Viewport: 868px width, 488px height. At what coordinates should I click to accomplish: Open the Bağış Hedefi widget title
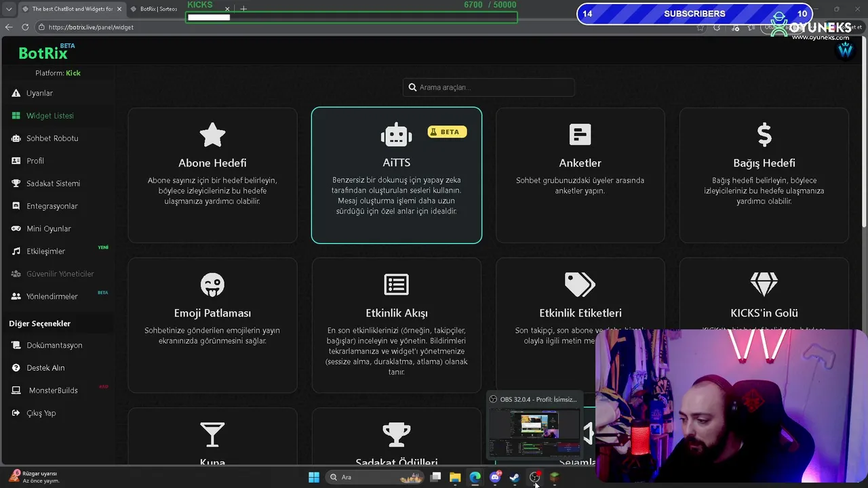coord(764,163)
